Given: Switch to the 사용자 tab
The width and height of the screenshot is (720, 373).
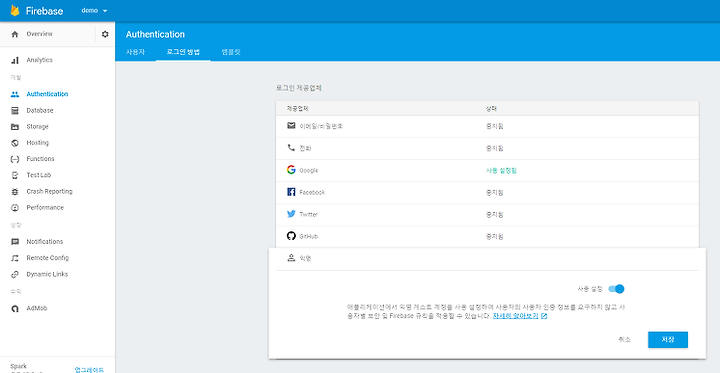Looking at the screenshot, I should [x=135, y=52].
